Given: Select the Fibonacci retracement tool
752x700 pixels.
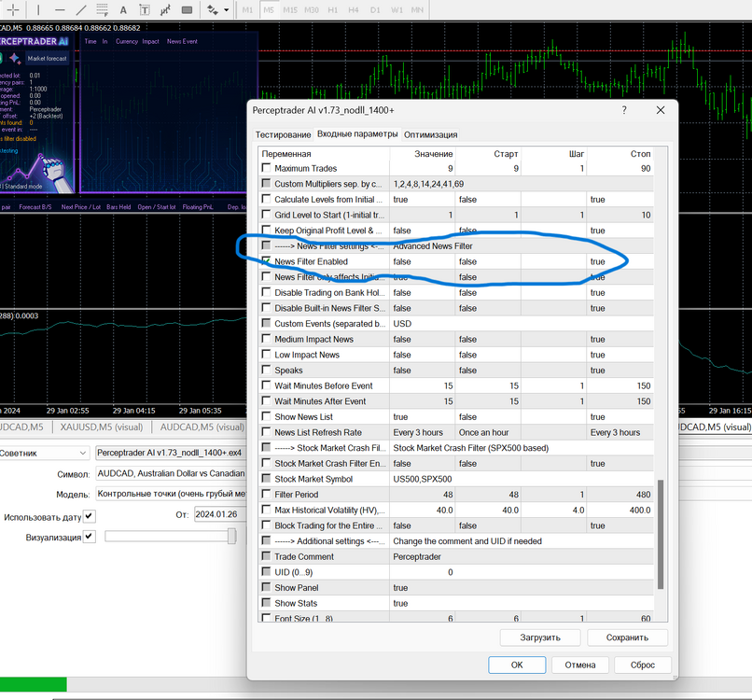Looking at the screenshot, I should point(102,9).
